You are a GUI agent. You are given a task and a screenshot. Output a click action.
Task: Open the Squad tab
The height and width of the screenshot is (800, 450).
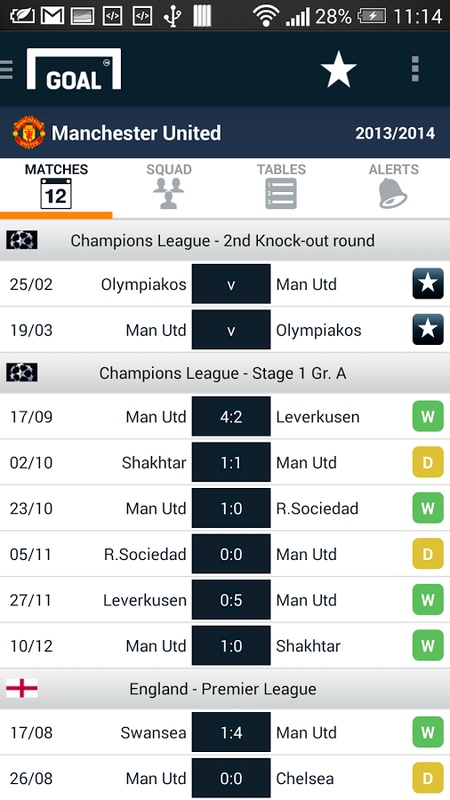pos(169,186)
